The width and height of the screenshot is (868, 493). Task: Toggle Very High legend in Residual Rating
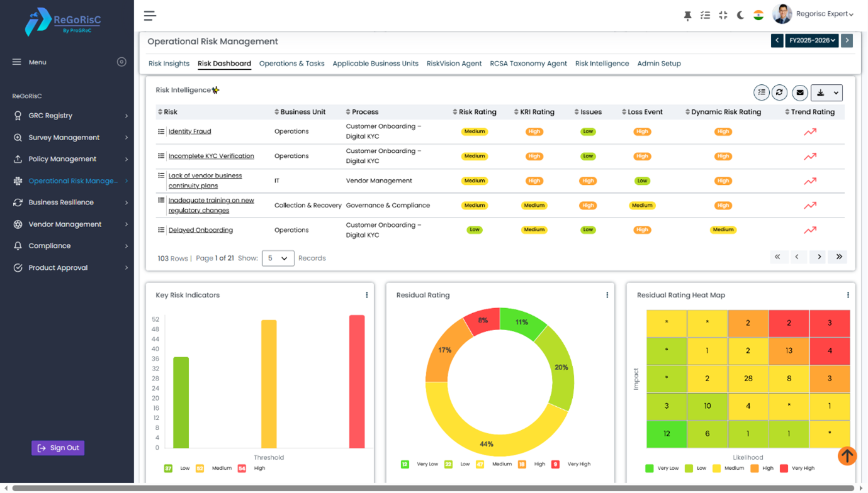[x=555, y=465]
